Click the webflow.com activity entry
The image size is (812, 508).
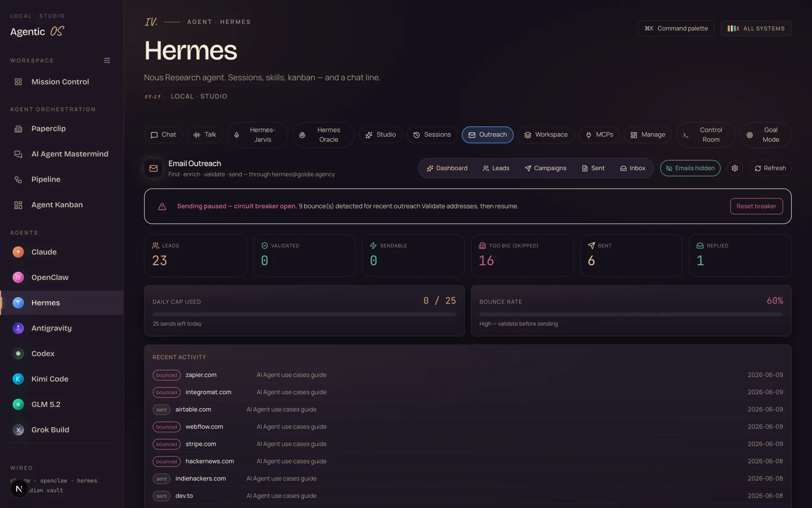tap(468, 427)
